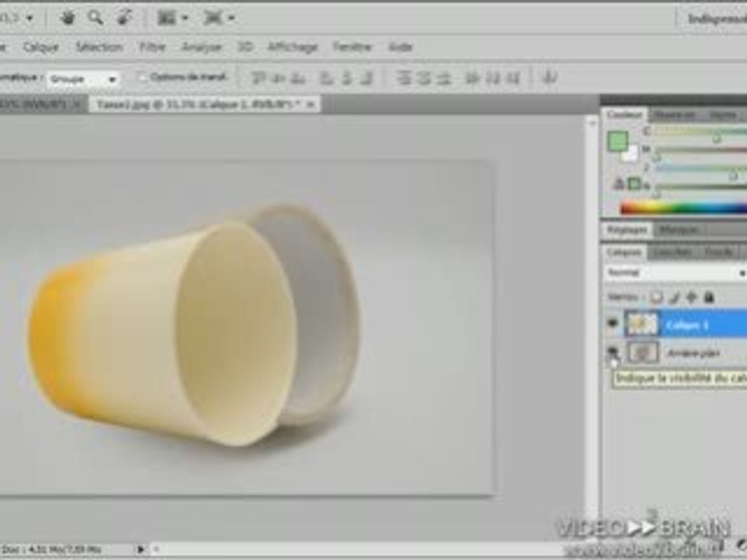Switch to the Calques panel tab
This screenshot has height=560, width=747.
coord(624,252)
